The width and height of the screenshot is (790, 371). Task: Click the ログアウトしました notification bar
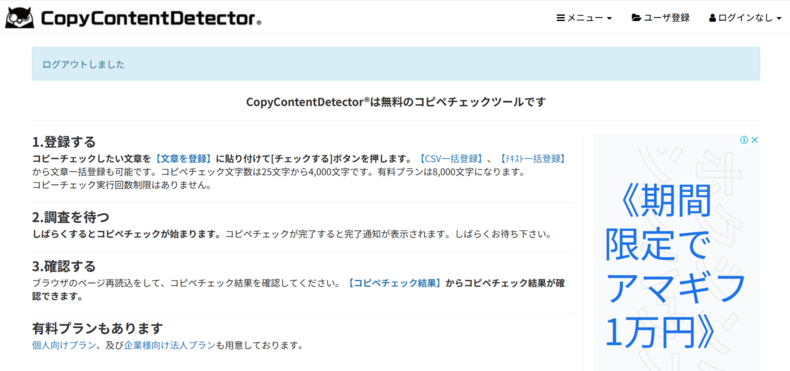[396, 64]
